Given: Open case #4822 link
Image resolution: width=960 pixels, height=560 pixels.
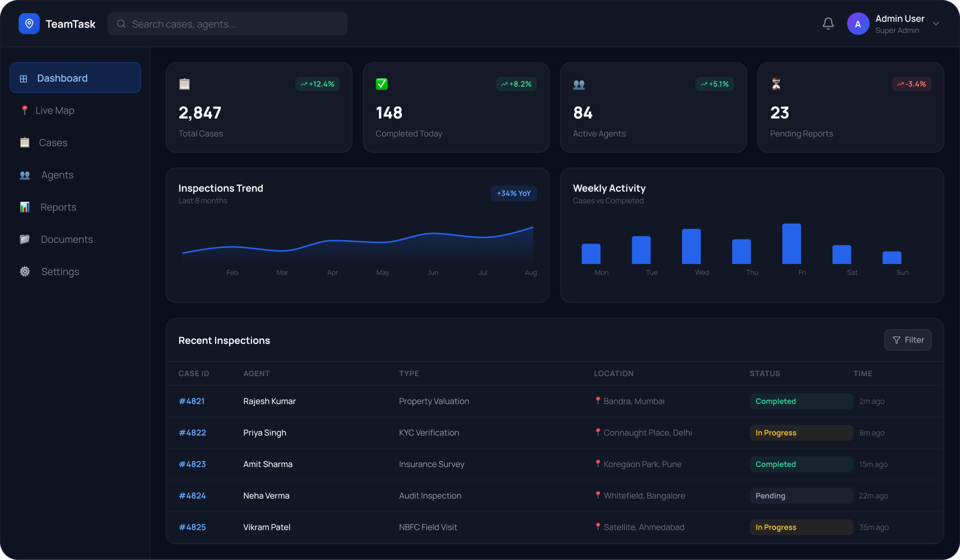Looking at the screenshot, I should point(192,432).
